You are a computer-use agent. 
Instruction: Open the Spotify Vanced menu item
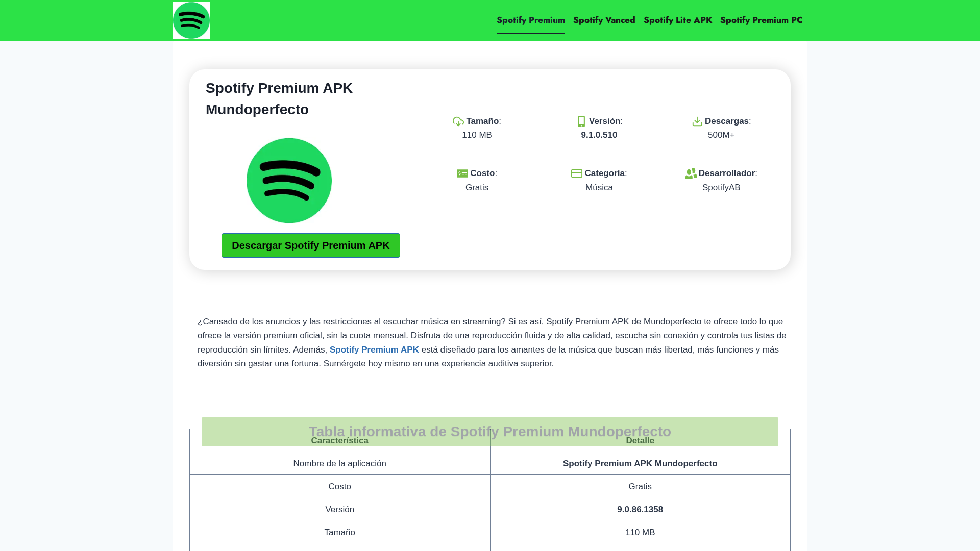pyautogui.click(x=604, y=20)
